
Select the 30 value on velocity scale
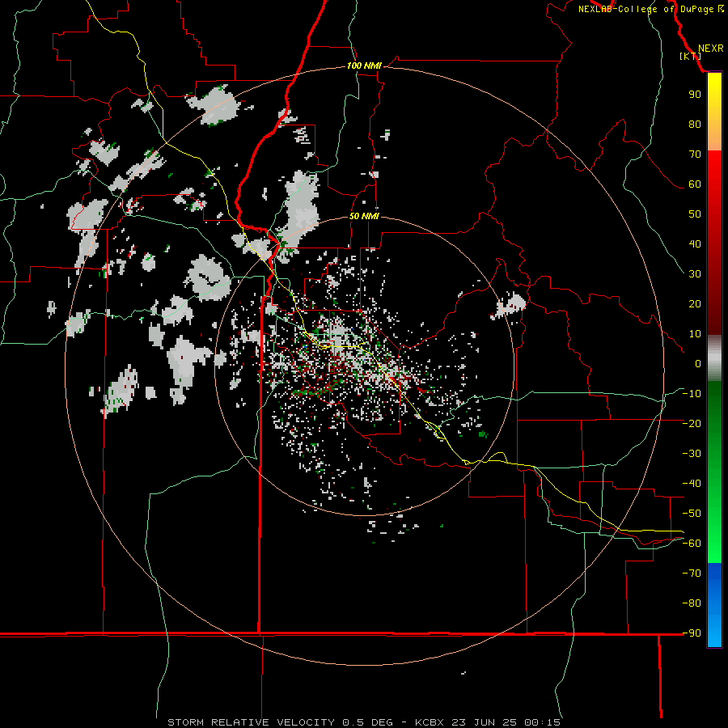[695, 274]
